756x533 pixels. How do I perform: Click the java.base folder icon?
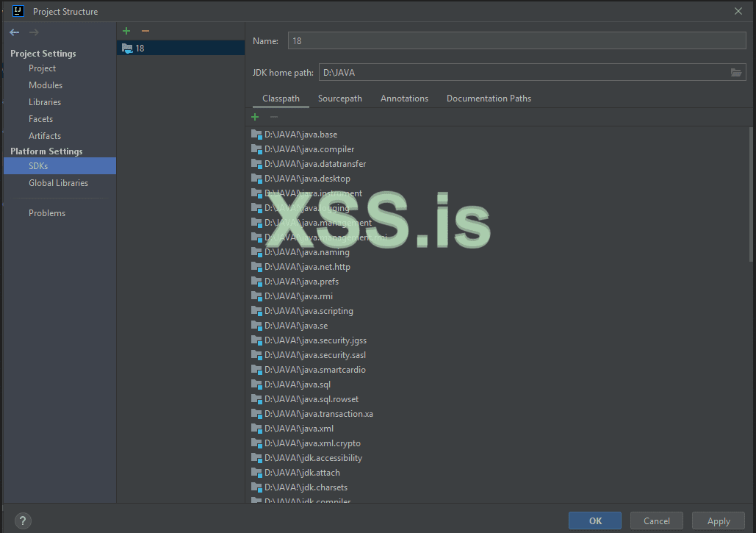256,135
